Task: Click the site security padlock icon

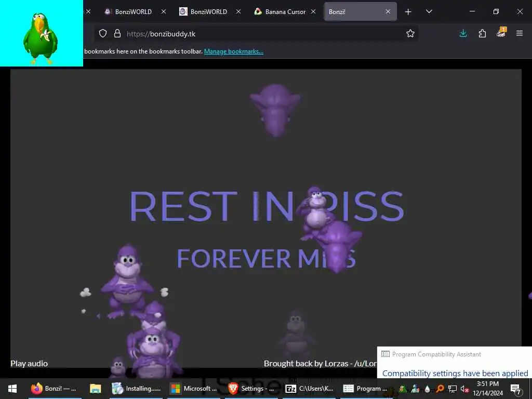Action: (117, 34)
